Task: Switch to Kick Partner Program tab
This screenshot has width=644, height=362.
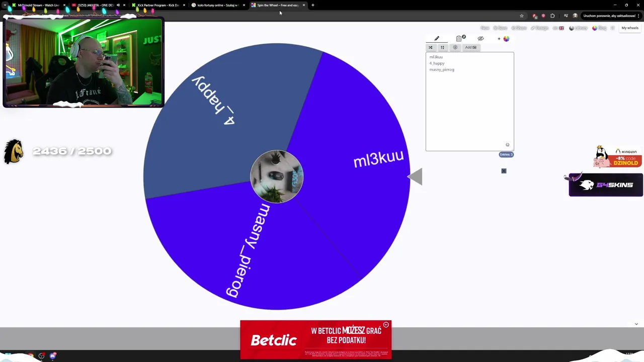Action: click(158, 5)
